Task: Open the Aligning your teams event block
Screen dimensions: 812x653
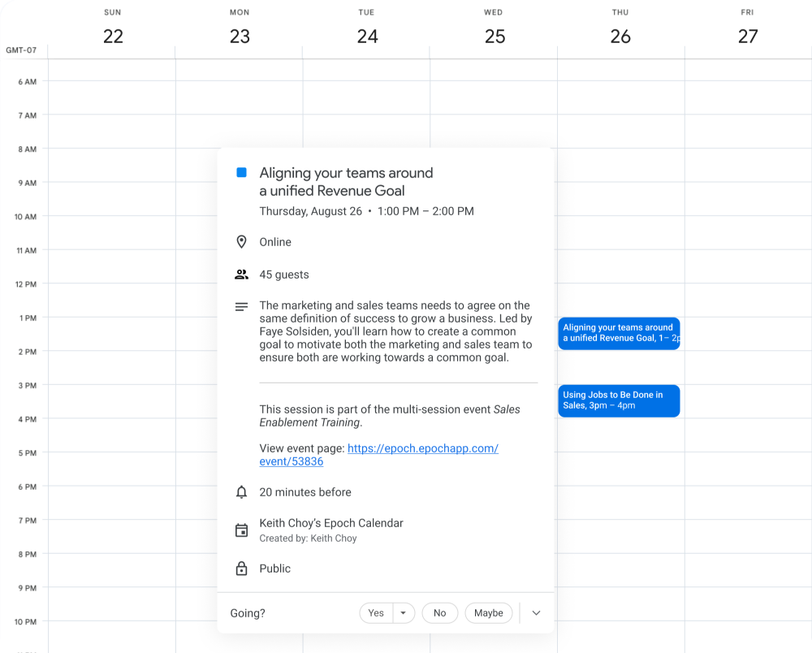Action: point(619,333)
